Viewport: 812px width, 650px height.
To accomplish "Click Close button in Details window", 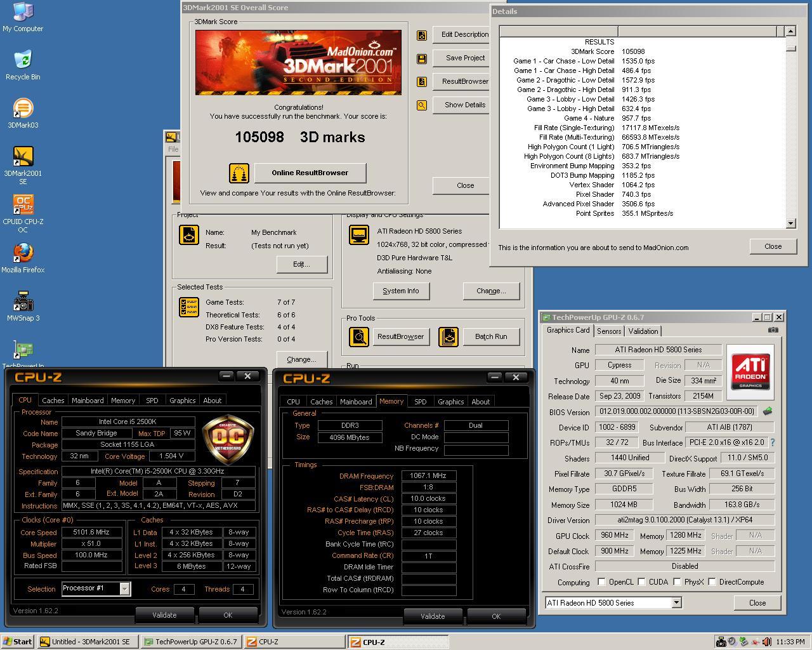I will point(773,246).
